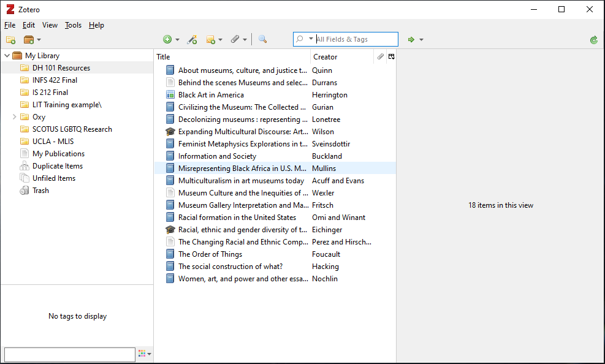Open the Add Attachment dropdown arrow

coord(245,40)
